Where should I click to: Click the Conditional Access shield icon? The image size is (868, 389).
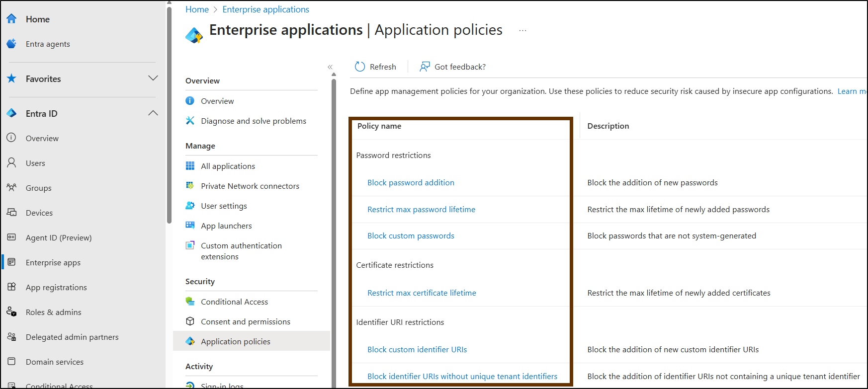point(190,301)
